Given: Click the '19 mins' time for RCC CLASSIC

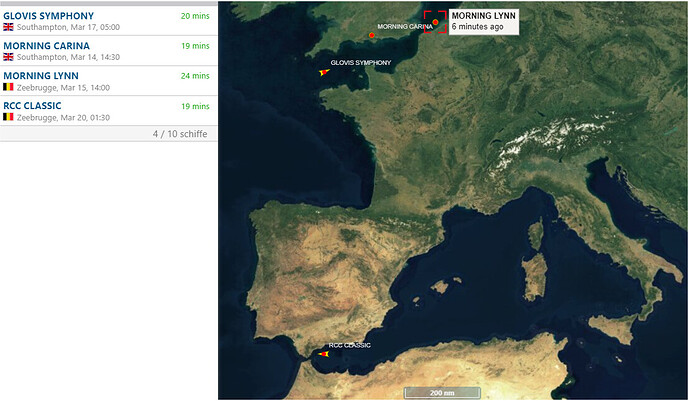Looking at the screenshot, I should 195,106.
